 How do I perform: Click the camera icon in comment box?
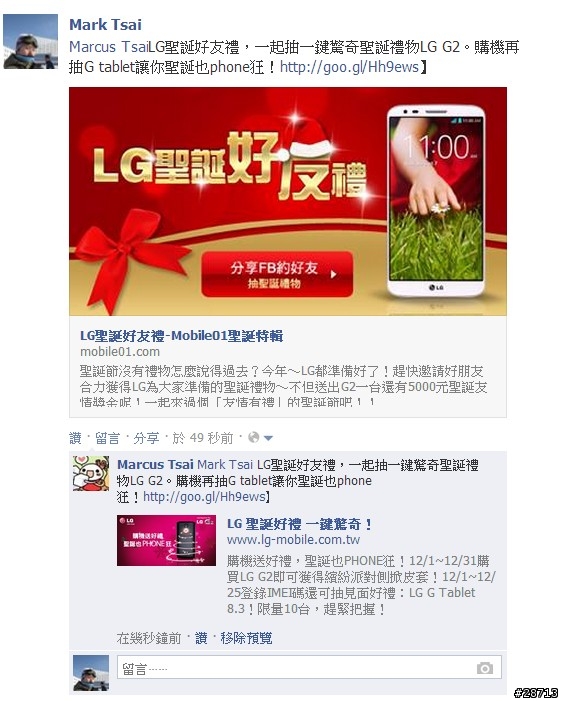[x=485, y=668]
